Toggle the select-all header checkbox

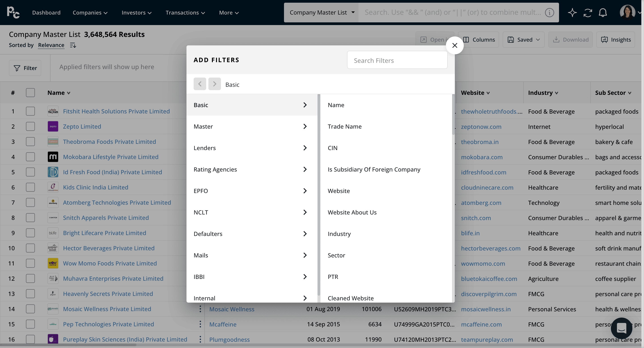30,93
